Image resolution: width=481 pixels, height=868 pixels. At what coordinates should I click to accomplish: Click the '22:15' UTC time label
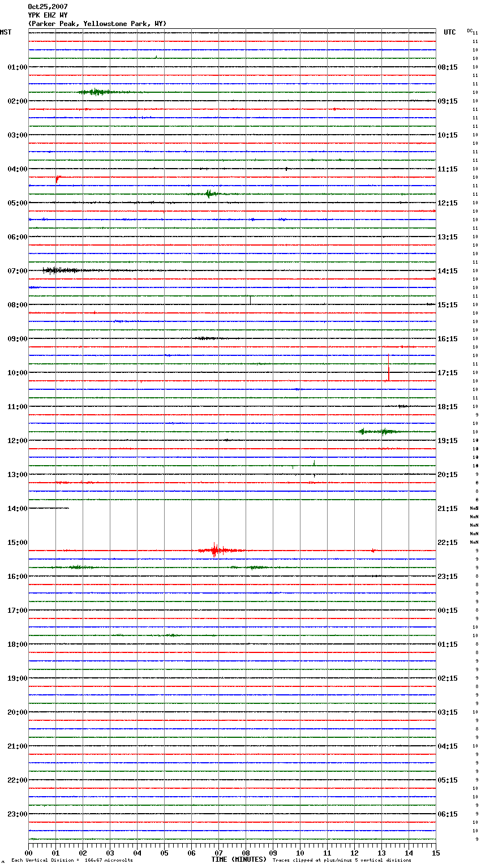click(448, 543)
